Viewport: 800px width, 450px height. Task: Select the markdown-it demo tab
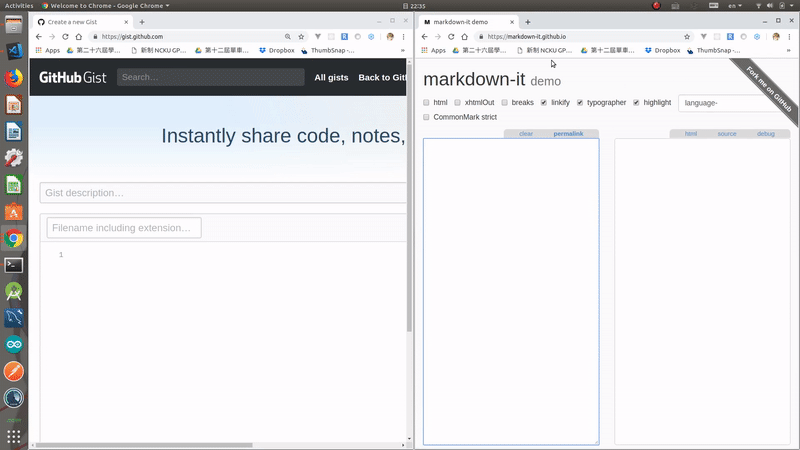point(467,22)
